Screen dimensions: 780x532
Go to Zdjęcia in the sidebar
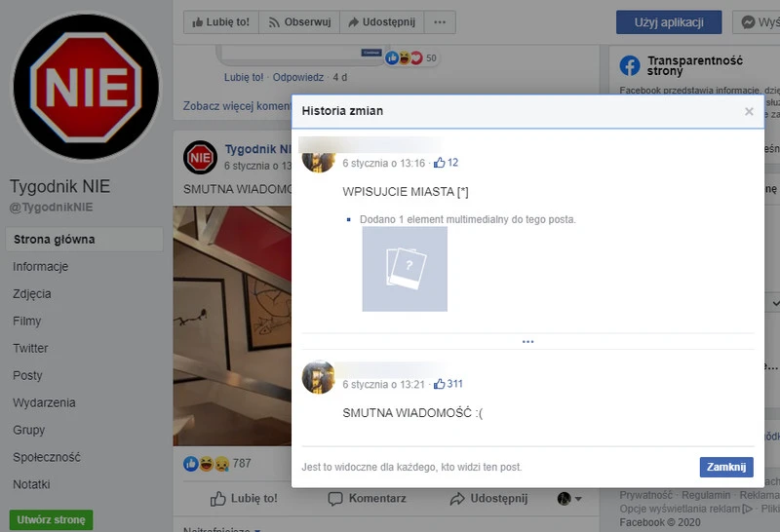point(32,294)
